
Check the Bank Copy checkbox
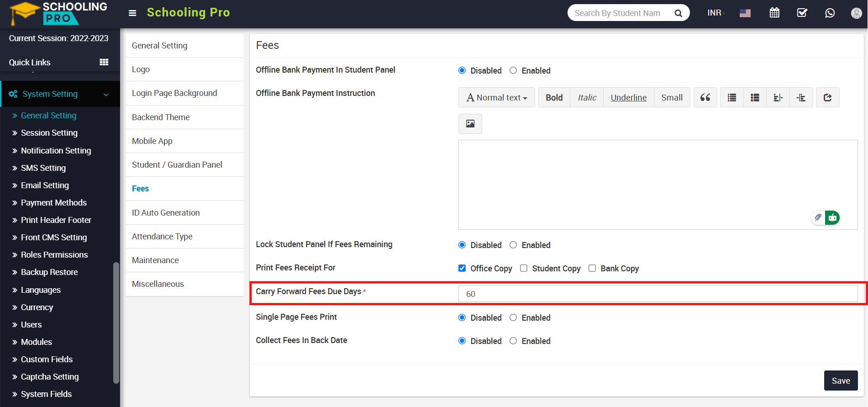pyautogui.click(x=592, y=268)
